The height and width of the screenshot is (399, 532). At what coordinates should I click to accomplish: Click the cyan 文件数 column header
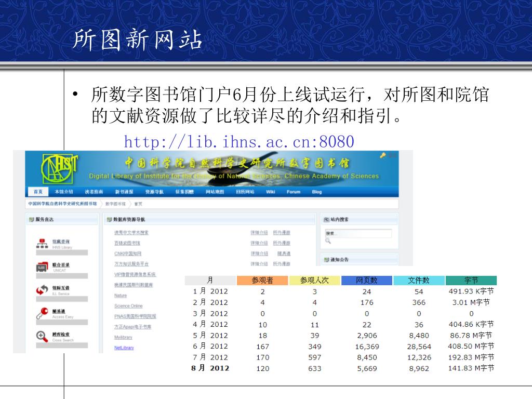pyautogui.click(x=419, y=280)
